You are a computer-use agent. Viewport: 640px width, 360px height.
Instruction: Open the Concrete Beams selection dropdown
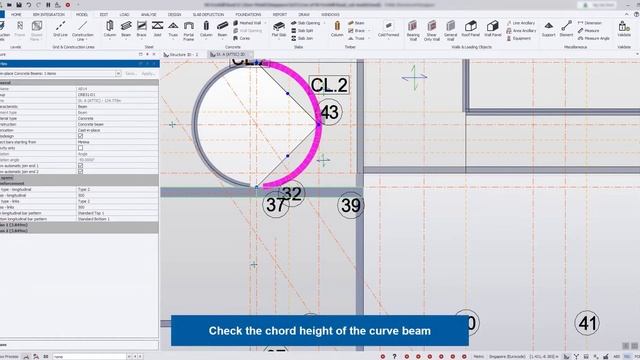pos(118,73)
